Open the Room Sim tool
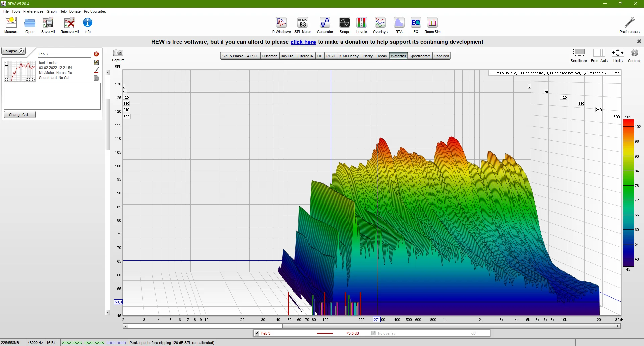Image resolution: width=644 pixels, height=346 pixels. click(x=433, y=25)
